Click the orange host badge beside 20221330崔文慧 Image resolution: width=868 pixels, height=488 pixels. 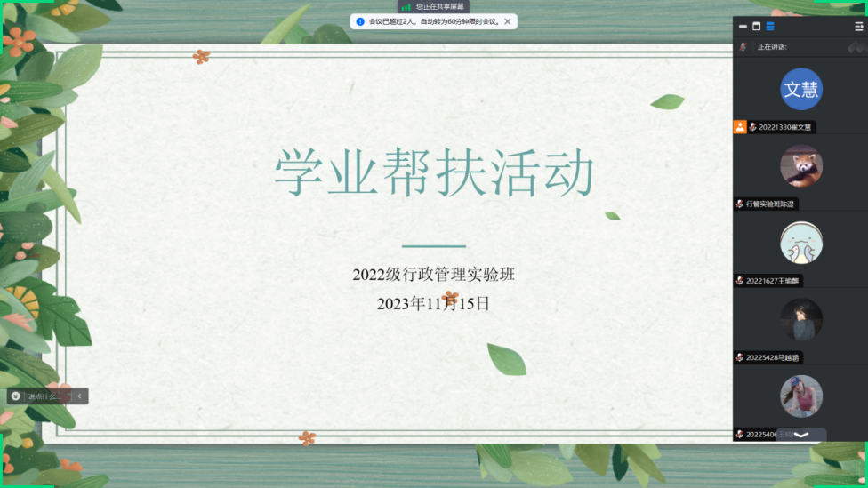click(x=740, y=127)
